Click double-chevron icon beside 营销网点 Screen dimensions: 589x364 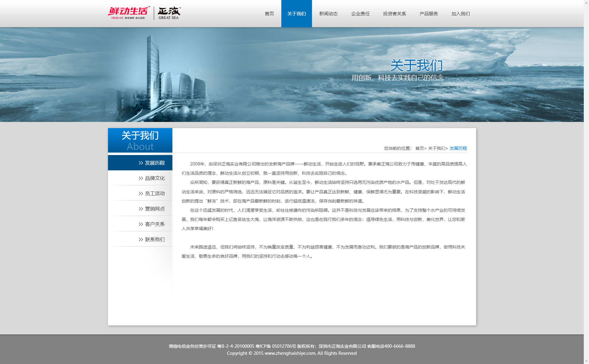[x=141, y=209]
